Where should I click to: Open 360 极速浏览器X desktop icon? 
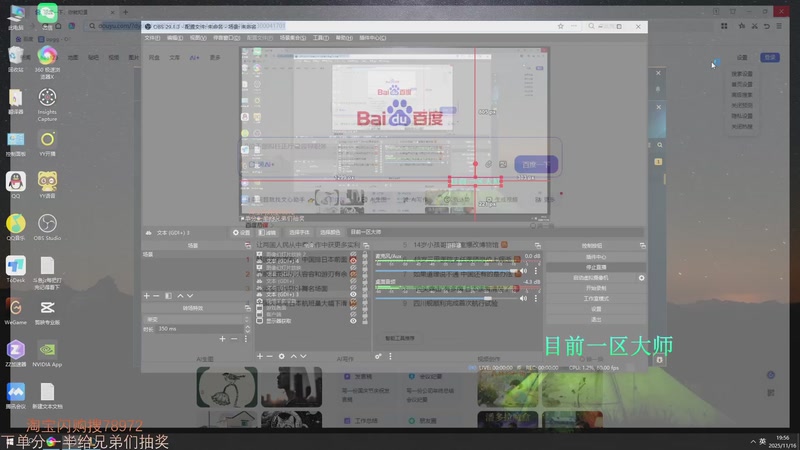(x=47, y=62)
